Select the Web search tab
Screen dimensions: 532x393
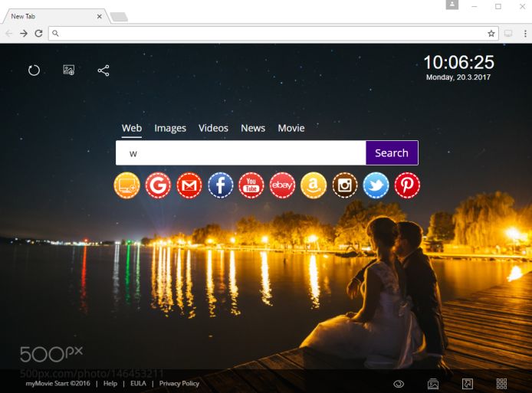132,128
